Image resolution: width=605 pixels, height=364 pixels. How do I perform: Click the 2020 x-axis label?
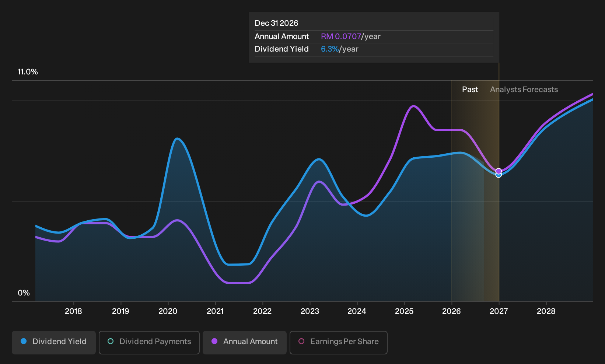click(168, 311)
